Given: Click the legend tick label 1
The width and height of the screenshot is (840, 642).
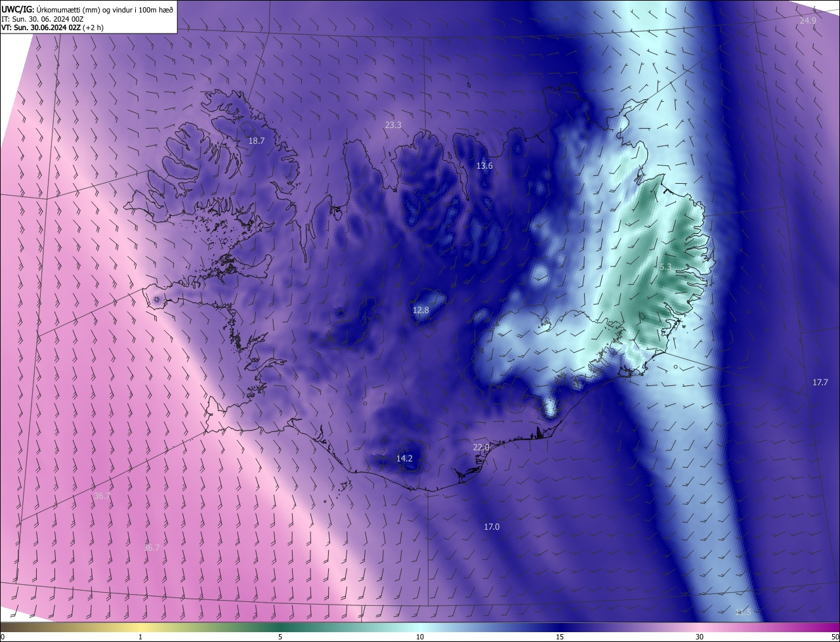Looking at the screenshot, I should [140, 637].
